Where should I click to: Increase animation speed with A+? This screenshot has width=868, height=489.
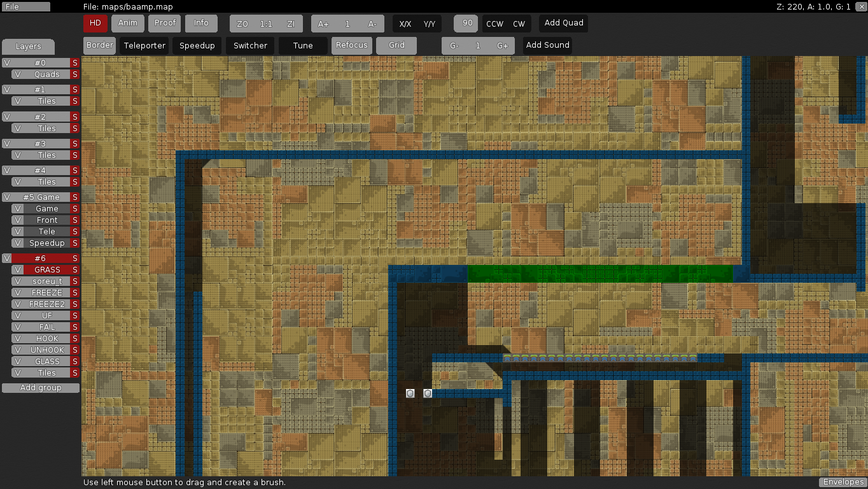coord(323,24)
